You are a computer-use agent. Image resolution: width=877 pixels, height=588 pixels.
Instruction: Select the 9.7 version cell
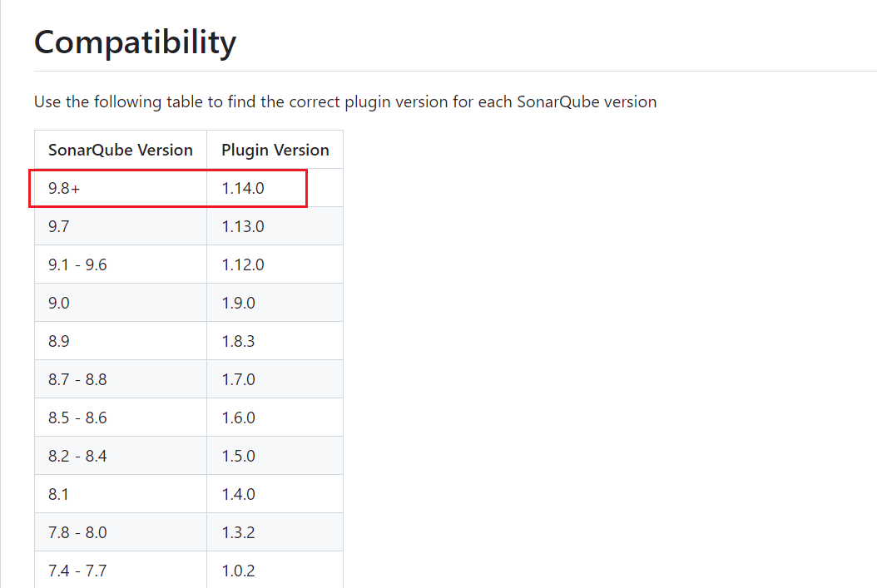coord(121,226)
